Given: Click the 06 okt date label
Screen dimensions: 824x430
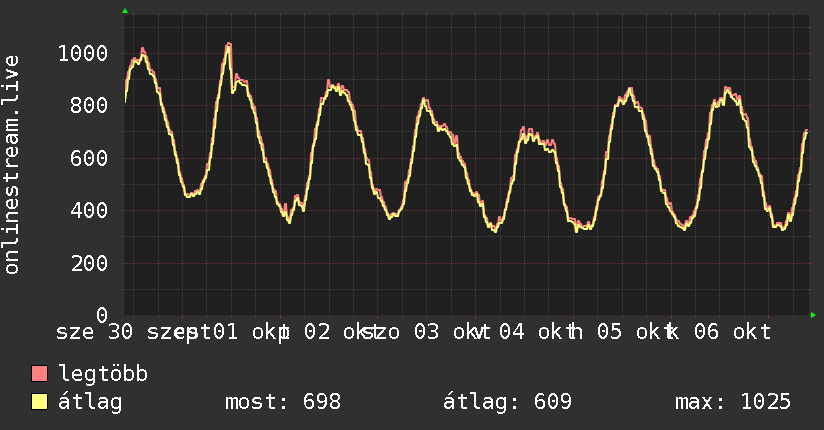Looking at the screenshot, I should pos(733,332).
